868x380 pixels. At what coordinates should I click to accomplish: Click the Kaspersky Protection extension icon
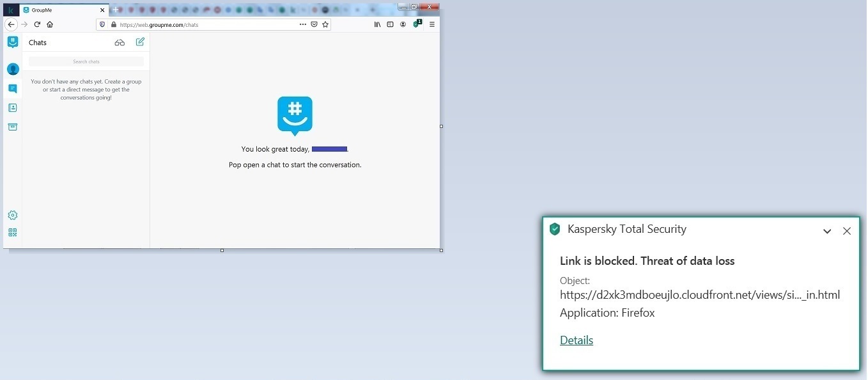(417, 24)
